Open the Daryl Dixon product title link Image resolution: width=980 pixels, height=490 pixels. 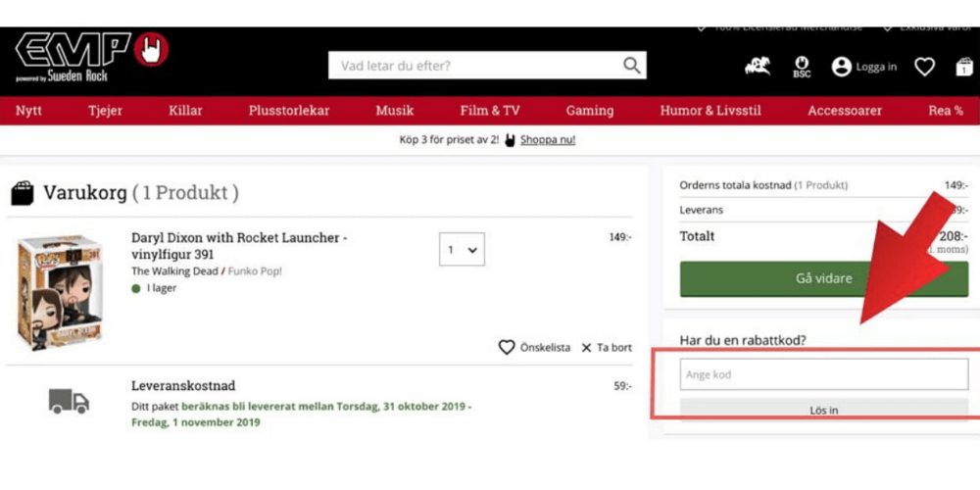pyautogui.click(x=239, y=246)
